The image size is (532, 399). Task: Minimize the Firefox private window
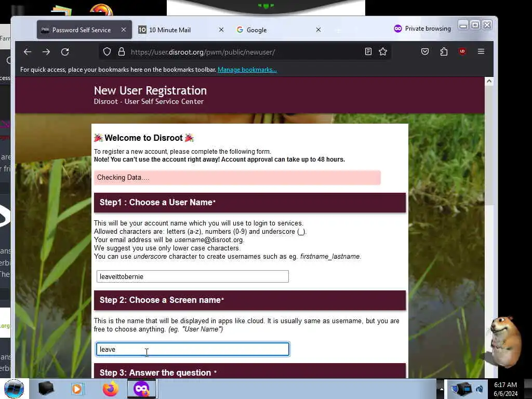[x=463, y=25]
